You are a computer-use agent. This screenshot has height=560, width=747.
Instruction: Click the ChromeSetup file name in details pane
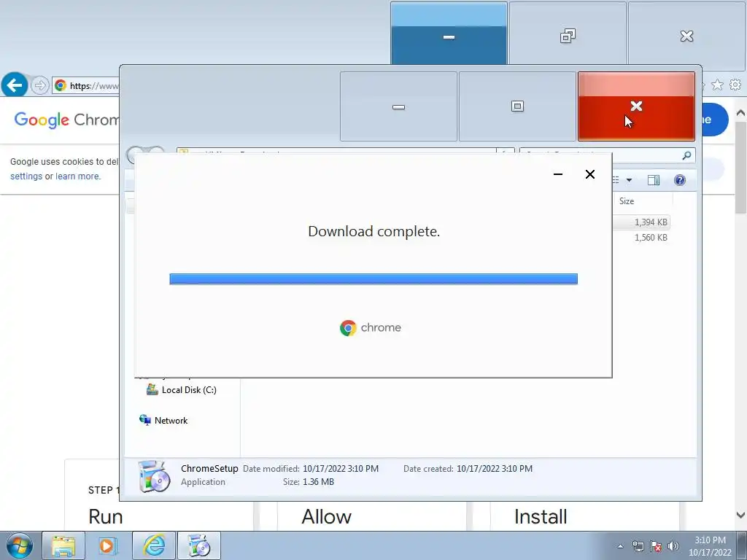209,469
